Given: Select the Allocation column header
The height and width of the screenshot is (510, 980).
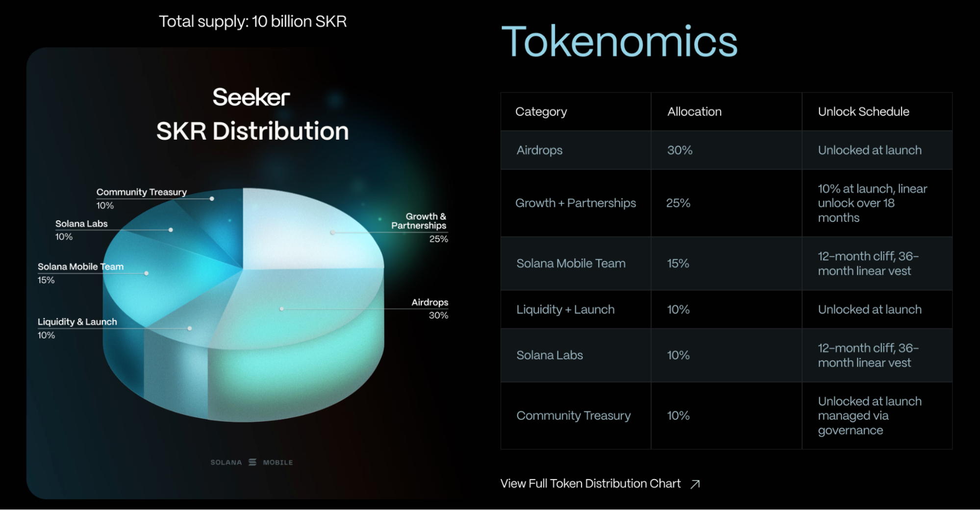Looking at the screenshot, I should pos(694,112).
